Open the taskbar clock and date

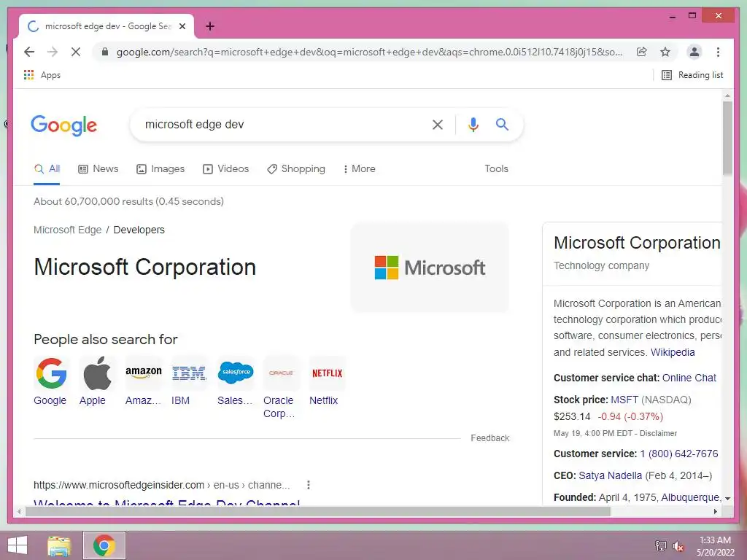715,546
